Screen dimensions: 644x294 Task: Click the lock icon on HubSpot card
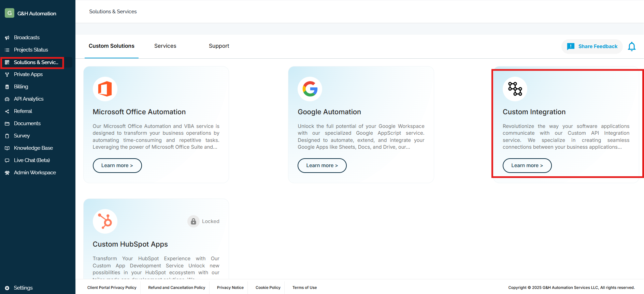coord(194,221)
